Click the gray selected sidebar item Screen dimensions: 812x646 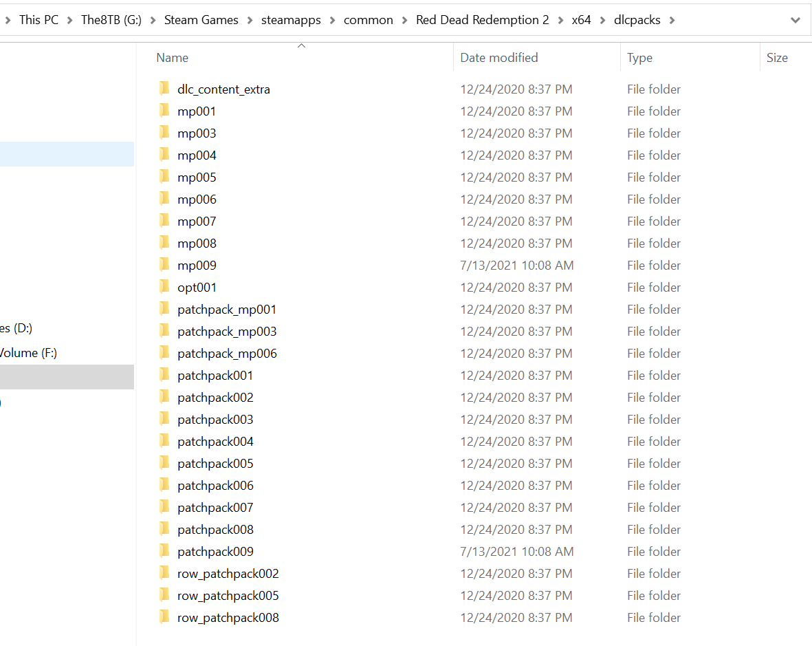67,376
